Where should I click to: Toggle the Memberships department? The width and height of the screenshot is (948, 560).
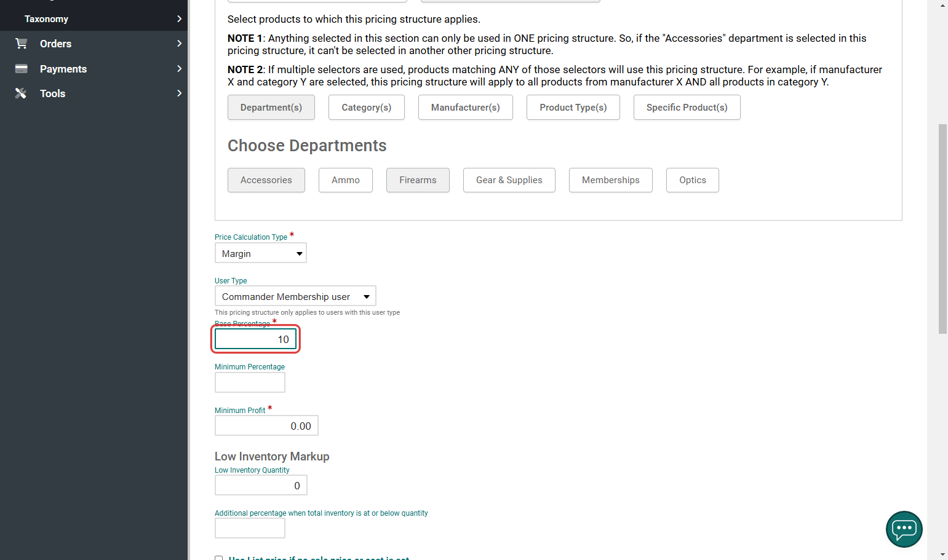coord(611,180)
